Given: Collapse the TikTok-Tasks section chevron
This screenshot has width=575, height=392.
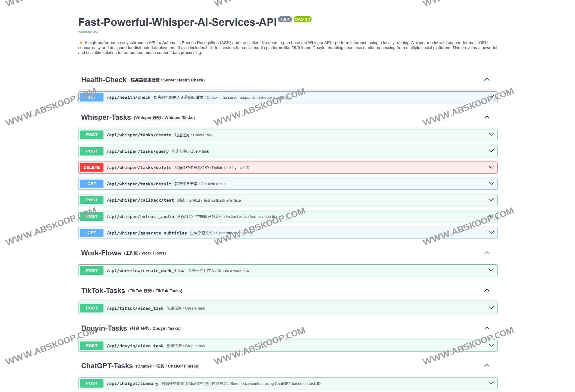Looking at the screenshot, I should [487, 290].
